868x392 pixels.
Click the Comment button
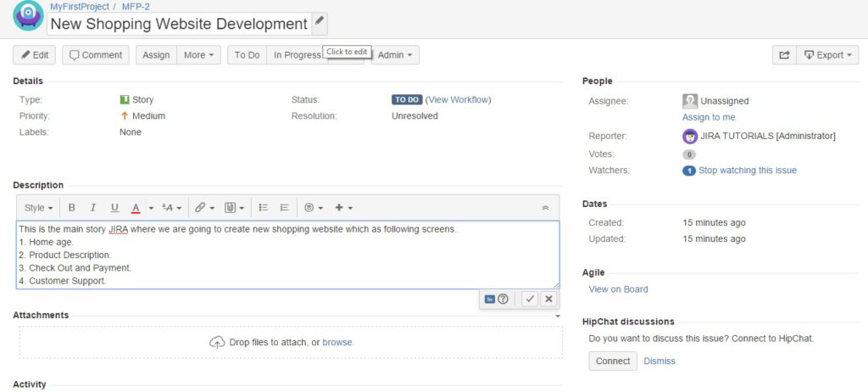[96, 55]
